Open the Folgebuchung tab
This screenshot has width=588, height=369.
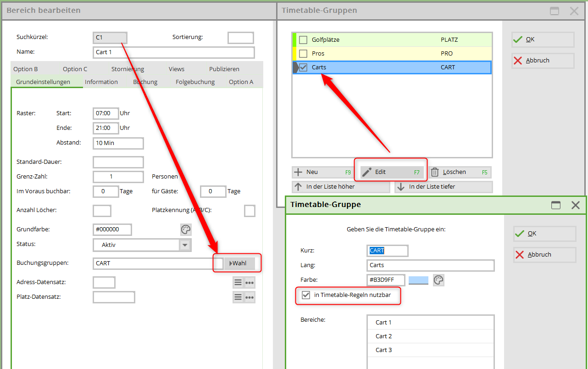click(195, 82)
